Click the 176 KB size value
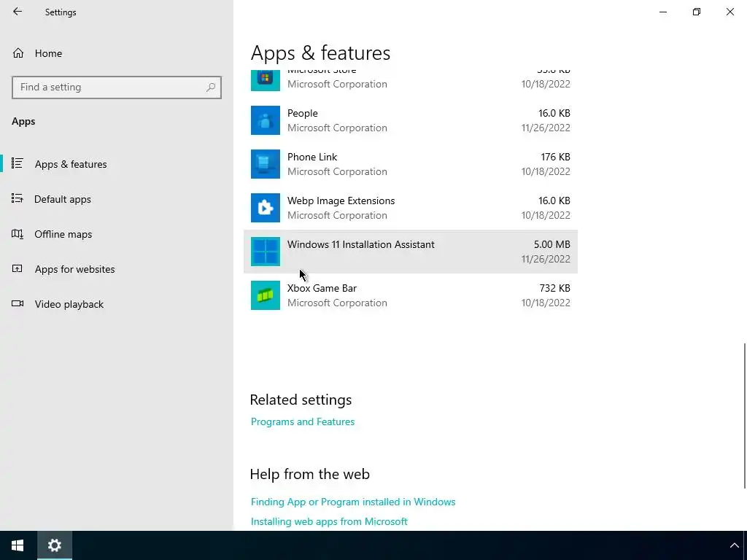The height and width of the screenshot is (560, 747). [x=555, y=157]
